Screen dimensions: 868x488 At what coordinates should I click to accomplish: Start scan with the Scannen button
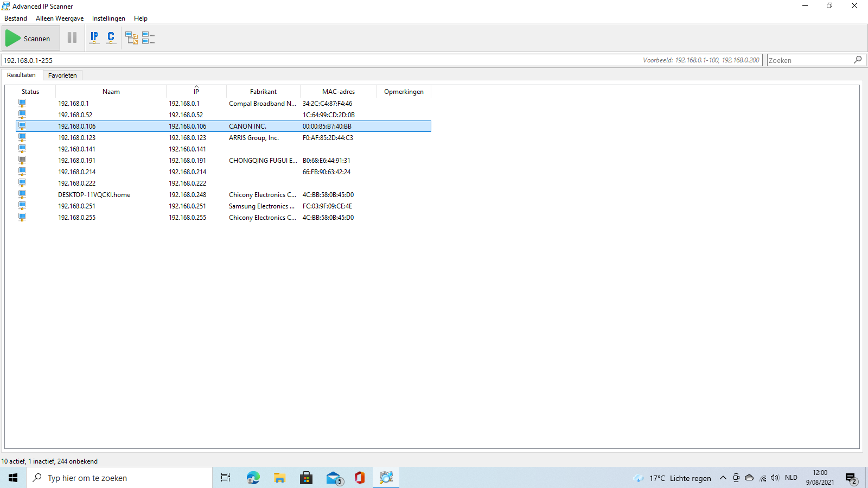point(30,39)
